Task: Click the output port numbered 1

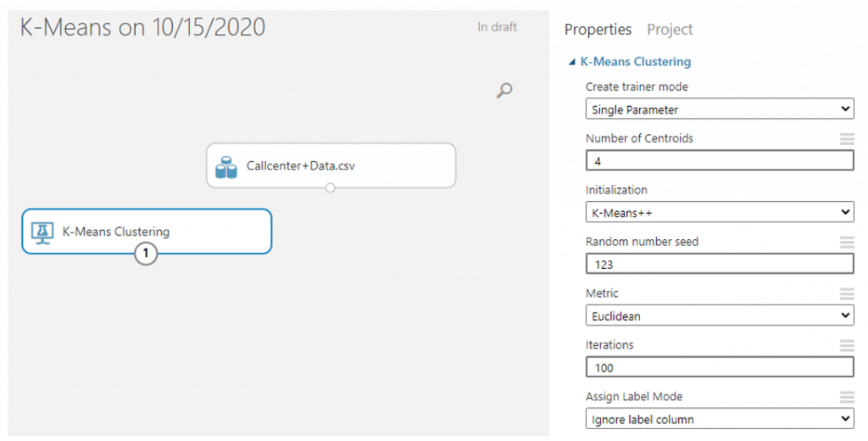Action: pyautogui.click(x=146, y=254)
